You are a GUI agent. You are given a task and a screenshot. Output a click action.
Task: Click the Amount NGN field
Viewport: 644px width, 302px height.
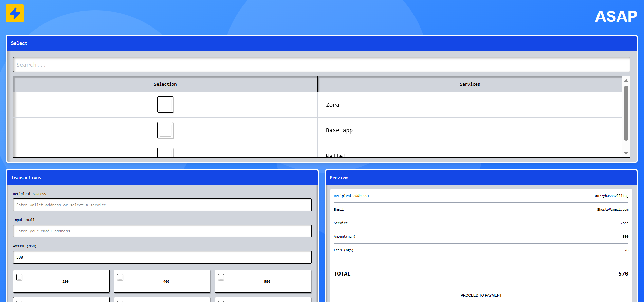[162, 257]
